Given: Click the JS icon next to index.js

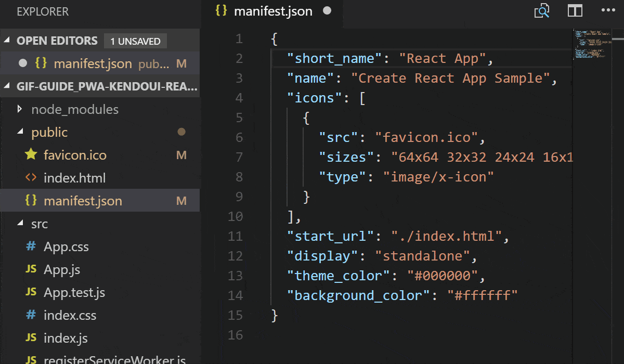Looking at the screenshot, I should pyautogui.click(x=31, y=338).
